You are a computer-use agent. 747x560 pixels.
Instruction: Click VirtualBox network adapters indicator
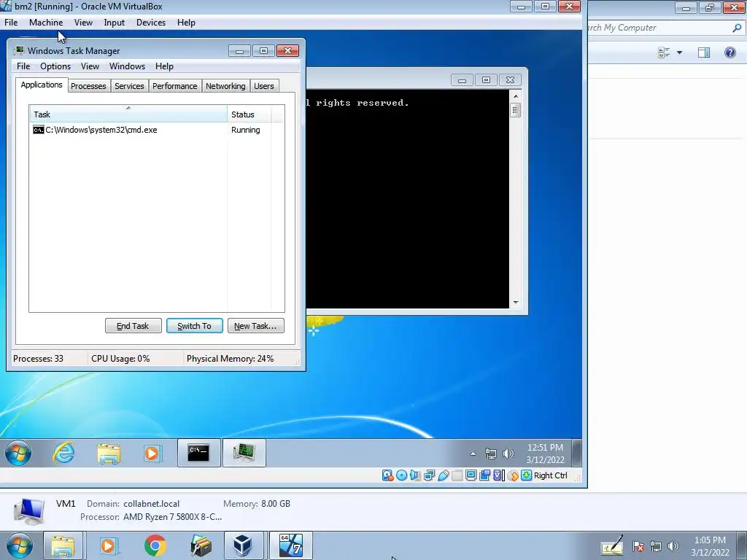point(429,475)
